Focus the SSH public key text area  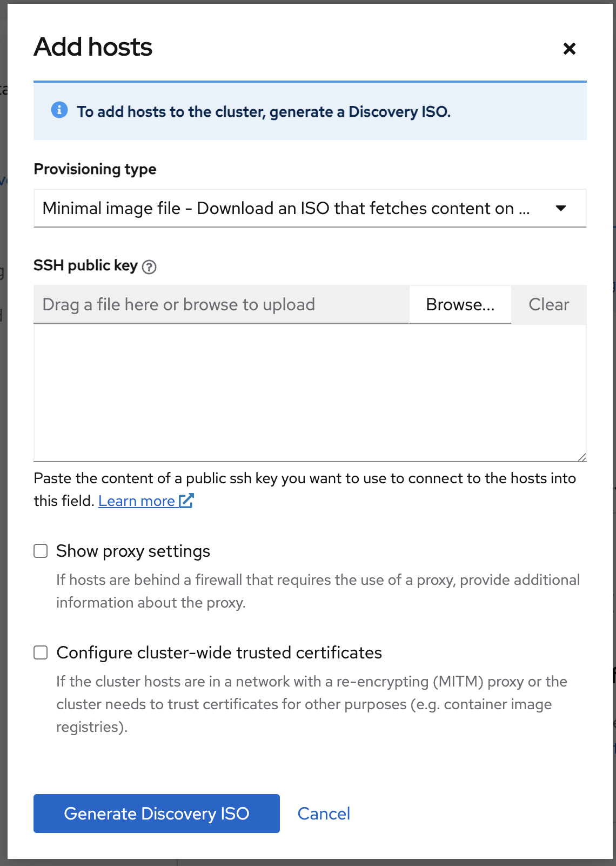pos(310,392)
